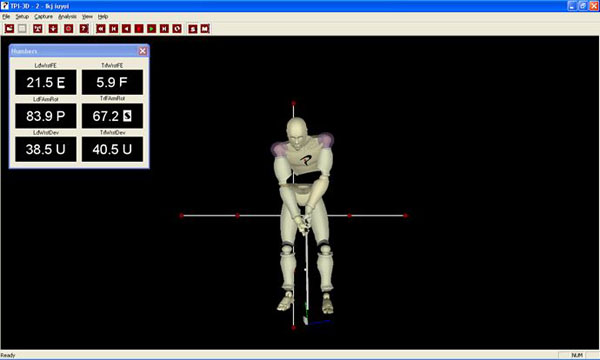Click the grayed-out save toolbar icon
The height and width of the screenshot is (360, 600).
[22, 29]
